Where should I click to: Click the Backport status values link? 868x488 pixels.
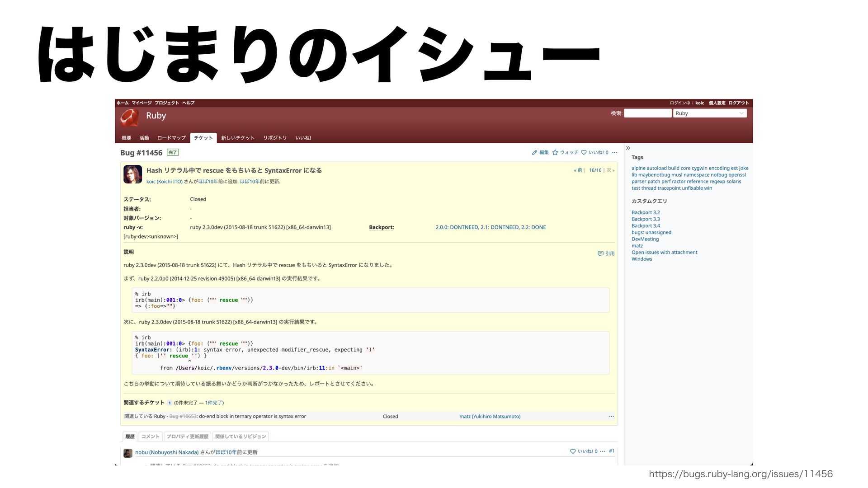click(491, 227)
